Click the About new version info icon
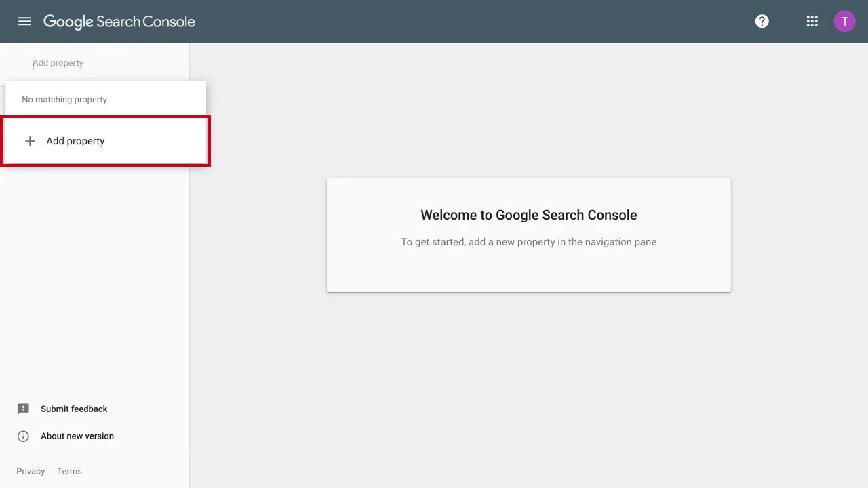The image size is (868, 488). pyautogui.click(x=22, y=436)
